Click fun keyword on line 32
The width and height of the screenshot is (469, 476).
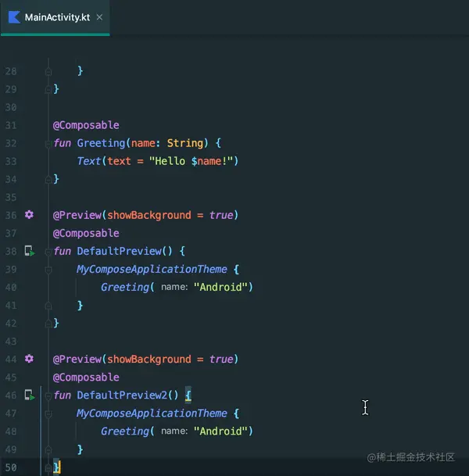(62, 143)
